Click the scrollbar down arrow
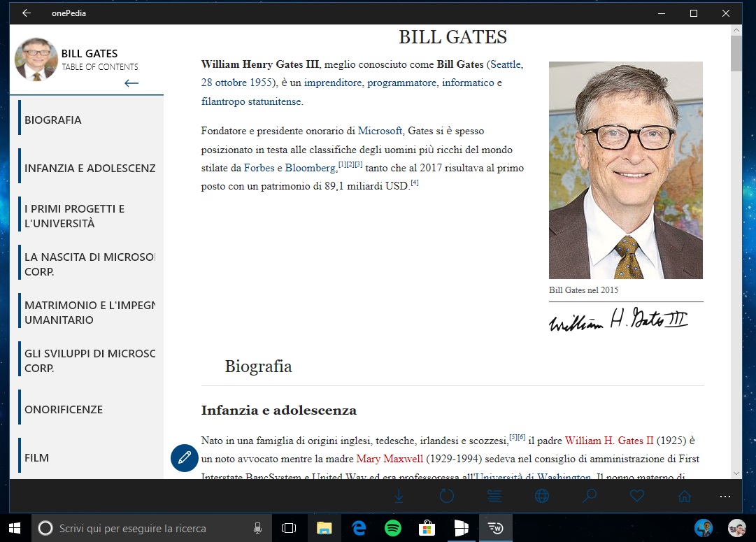 [x=736, y=473]
